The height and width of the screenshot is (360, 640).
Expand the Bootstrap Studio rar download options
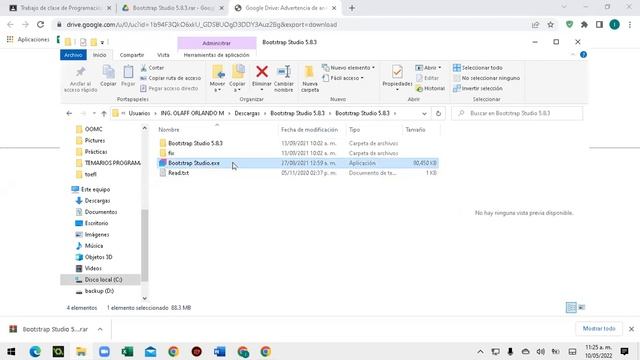pyautogui.click(x=100, y=329)
